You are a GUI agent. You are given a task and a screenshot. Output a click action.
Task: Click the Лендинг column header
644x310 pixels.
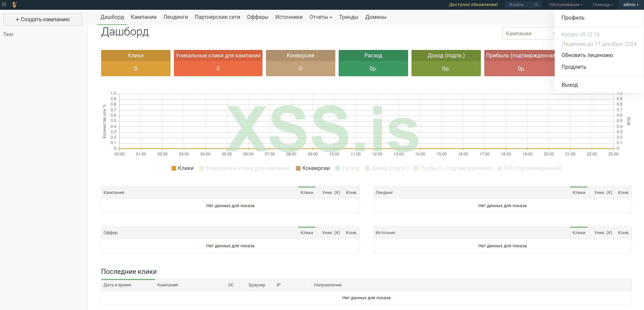[384, 193]
